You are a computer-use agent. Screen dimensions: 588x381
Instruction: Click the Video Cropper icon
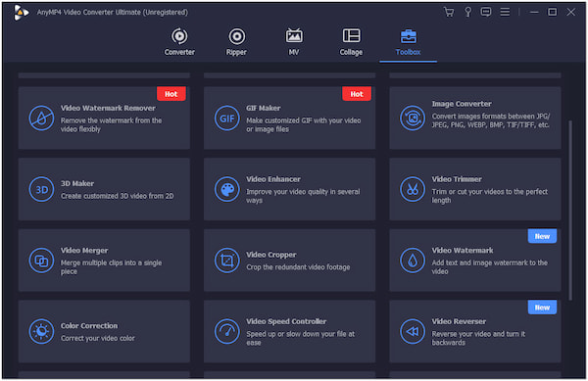point(227,261)
